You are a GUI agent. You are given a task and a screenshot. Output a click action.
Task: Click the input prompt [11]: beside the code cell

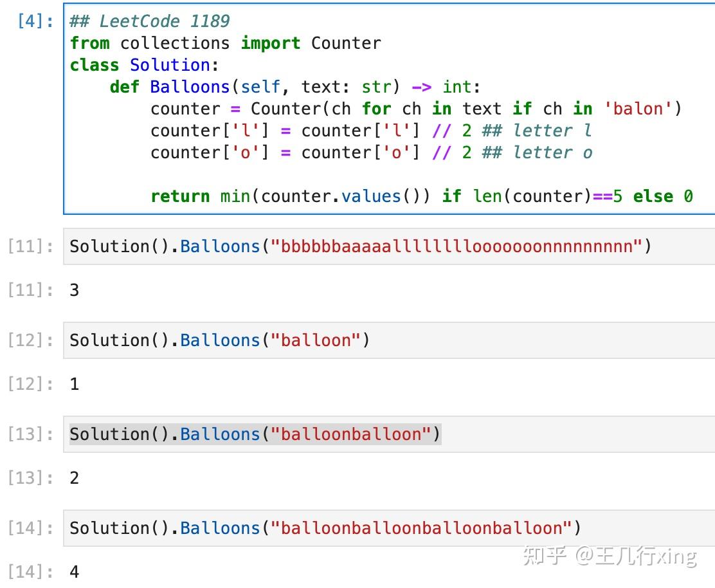31,246
